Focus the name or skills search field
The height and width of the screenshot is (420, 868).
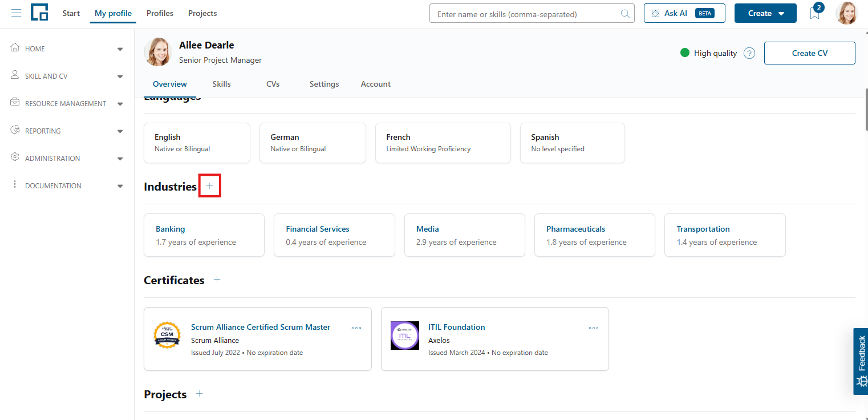532,14
